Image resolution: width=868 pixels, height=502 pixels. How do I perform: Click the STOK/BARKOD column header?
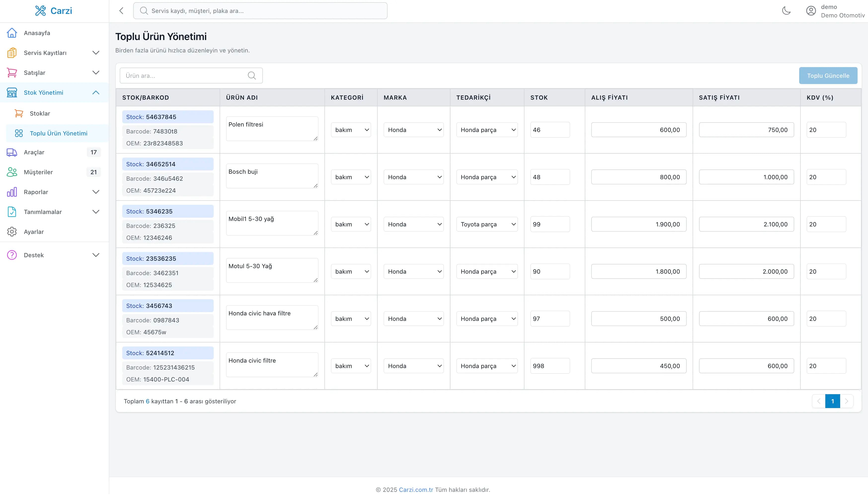coord(145,97)
